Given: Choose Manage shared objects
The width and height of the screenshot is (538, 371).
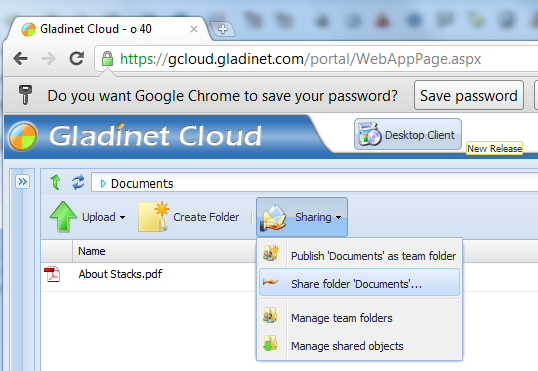Looking at the screenshot, I should click(x=359, y=345).
